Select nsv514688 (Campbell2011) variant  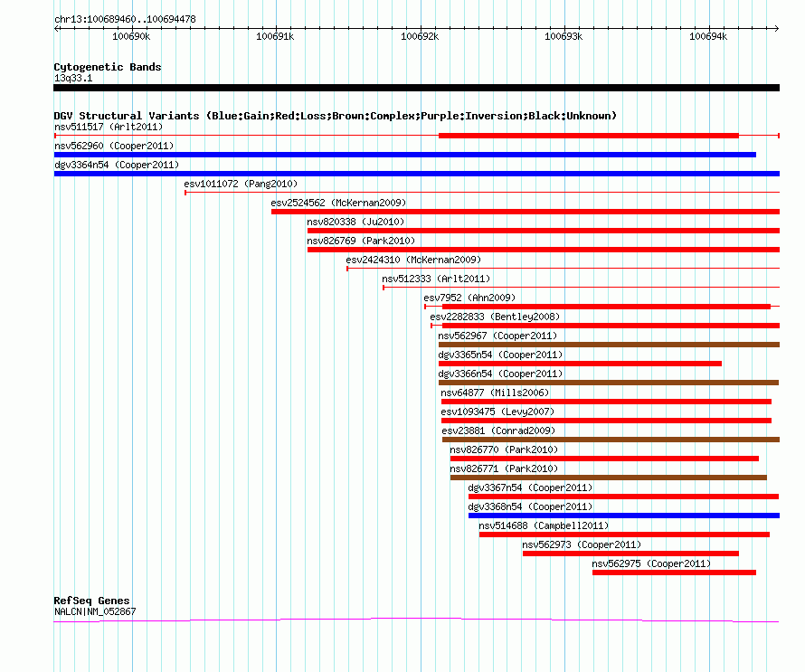click(544, 525)
